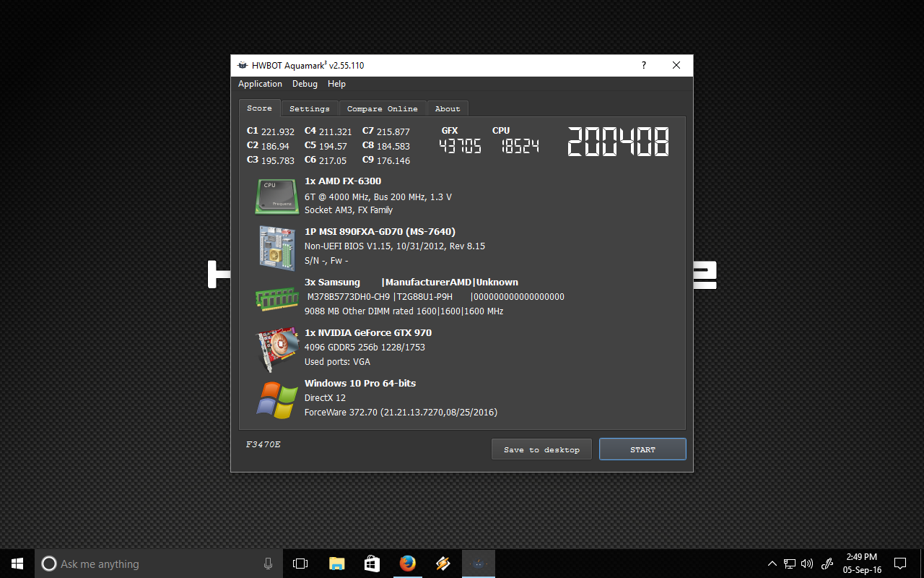Click the HWBOT Aquamark title bar app icon
The width and height of the screenshot is (924, 578).
coord(243,65)
